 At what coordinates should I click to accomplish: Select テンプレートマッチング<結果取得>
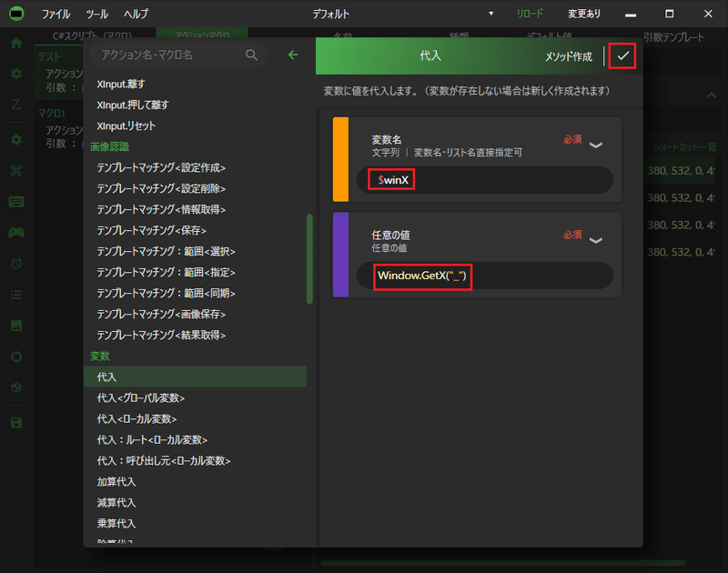(x=195, y=335)
